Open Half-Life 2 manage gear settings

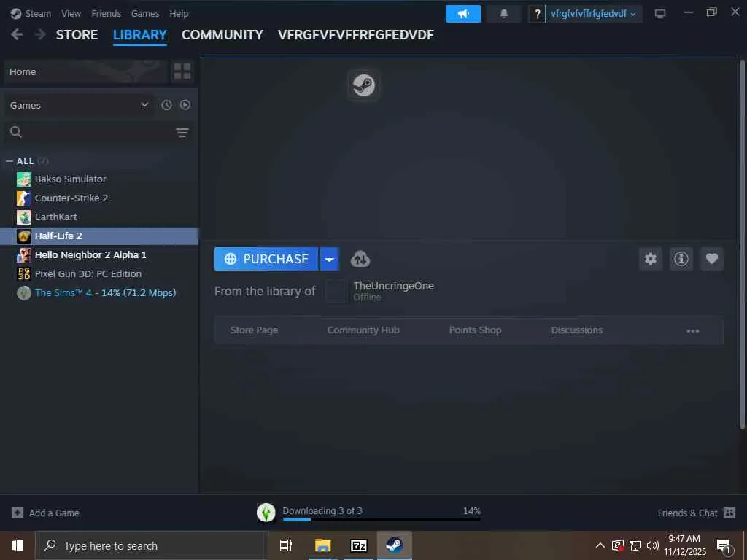(650, 259)
